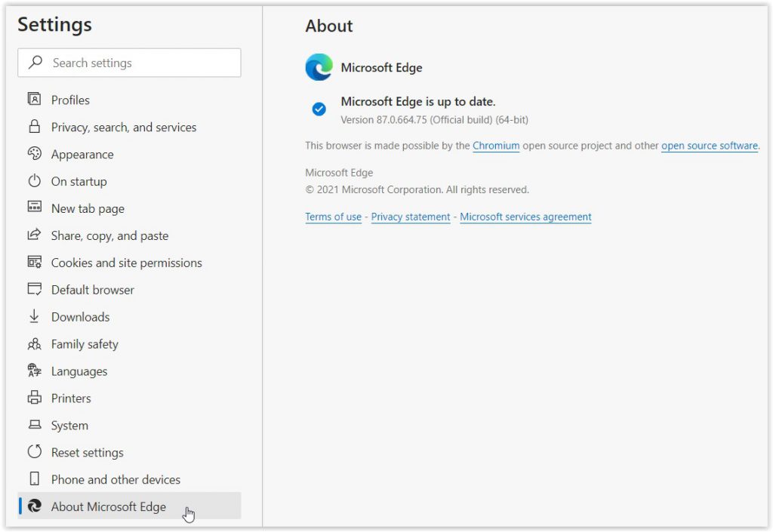Open the Appearance settings page

(x=129, y=154)
